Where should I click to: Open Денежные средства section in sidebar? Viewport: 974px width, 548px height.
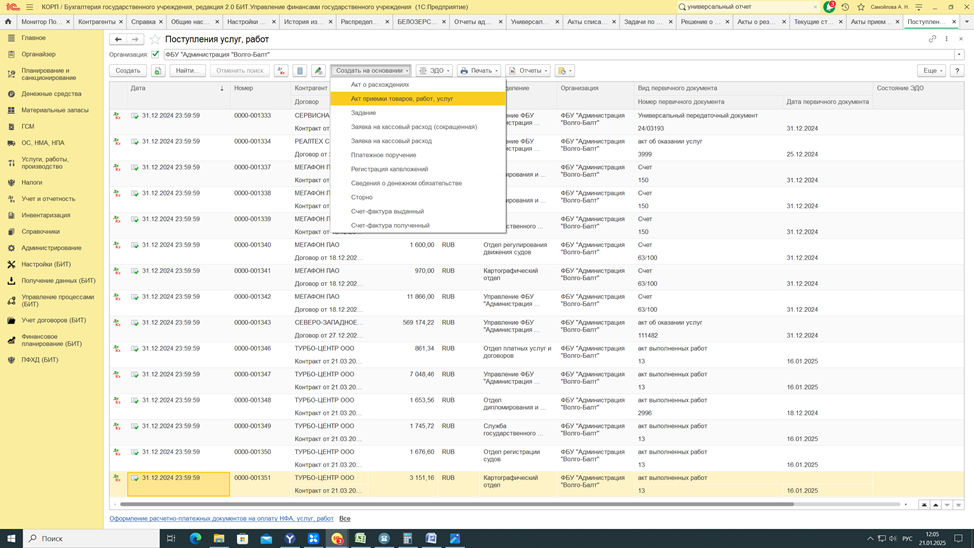(x=51, y=94)
